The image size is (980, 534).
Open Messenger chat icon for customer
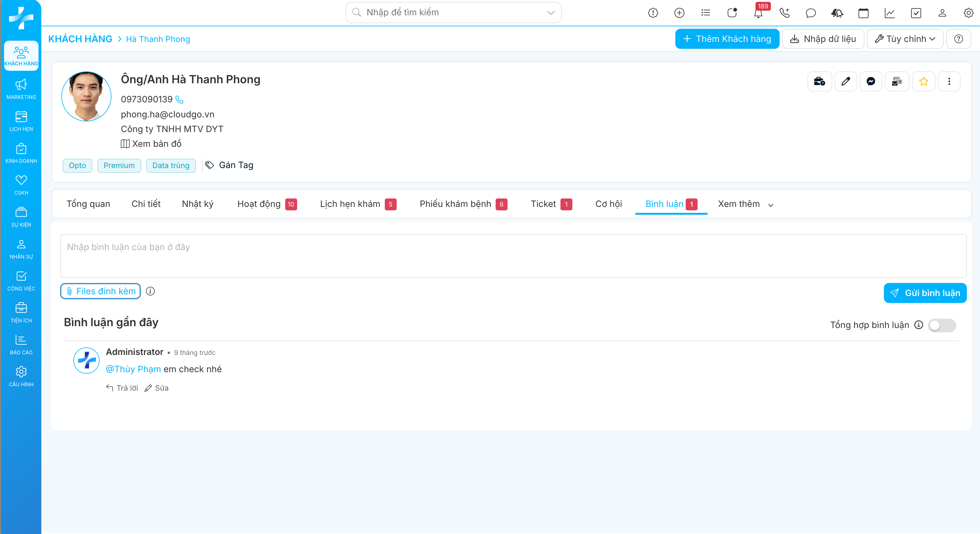pyautogui.click(x=871, y=81)
